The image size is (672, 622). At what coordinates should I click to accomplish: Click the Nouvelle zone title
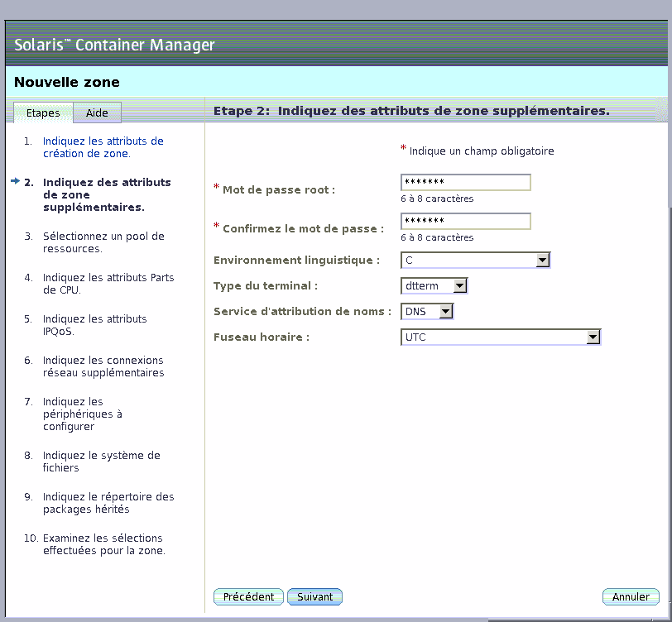tap(67, 82)
